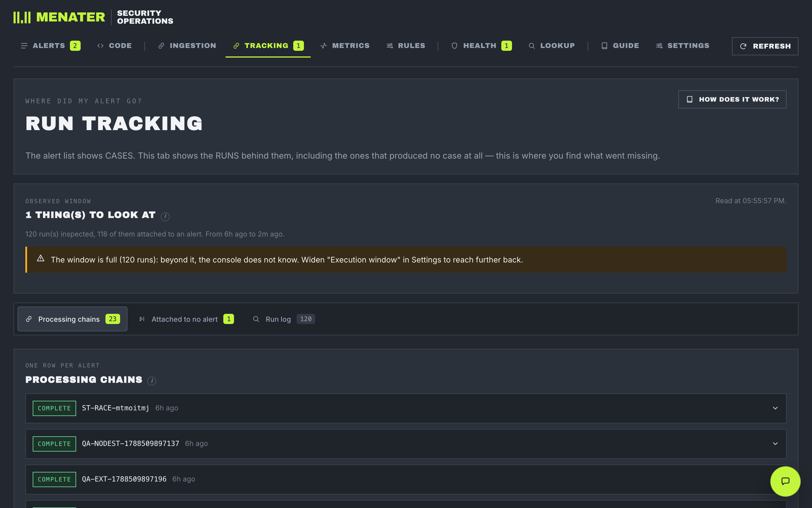Click the '6h ago' time on QA-NODEST row
The image size is (812, 508).
(x=196, y=443)
